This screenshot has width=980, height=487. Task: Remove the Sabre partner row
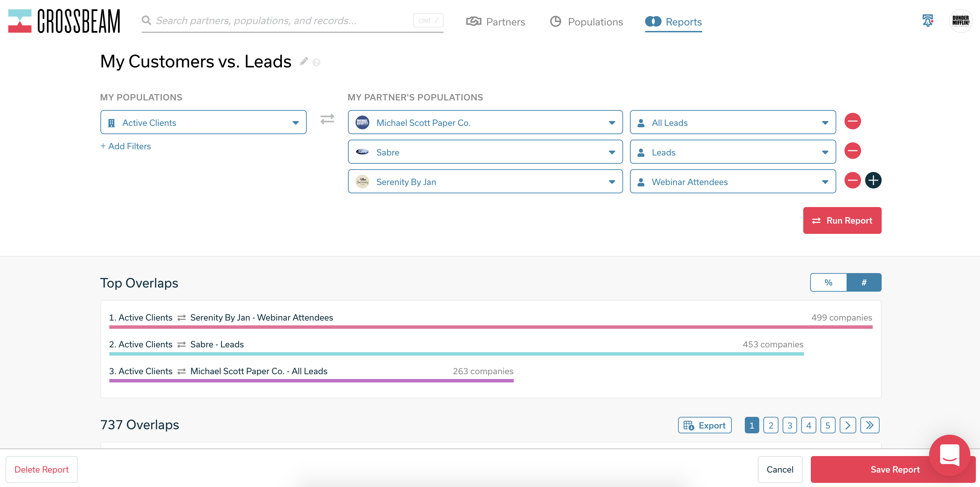(x=852, y=151)
